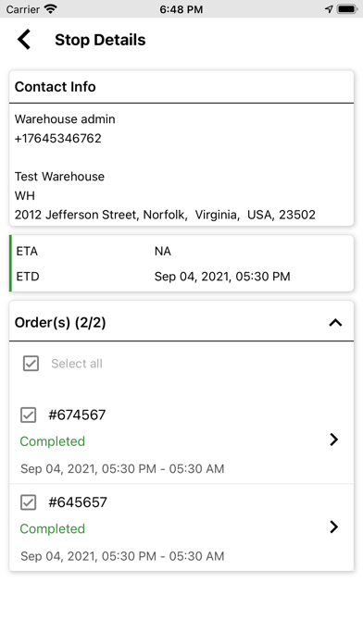
Task: Tap Completed status of order #645657
Action: pos(53,529)
